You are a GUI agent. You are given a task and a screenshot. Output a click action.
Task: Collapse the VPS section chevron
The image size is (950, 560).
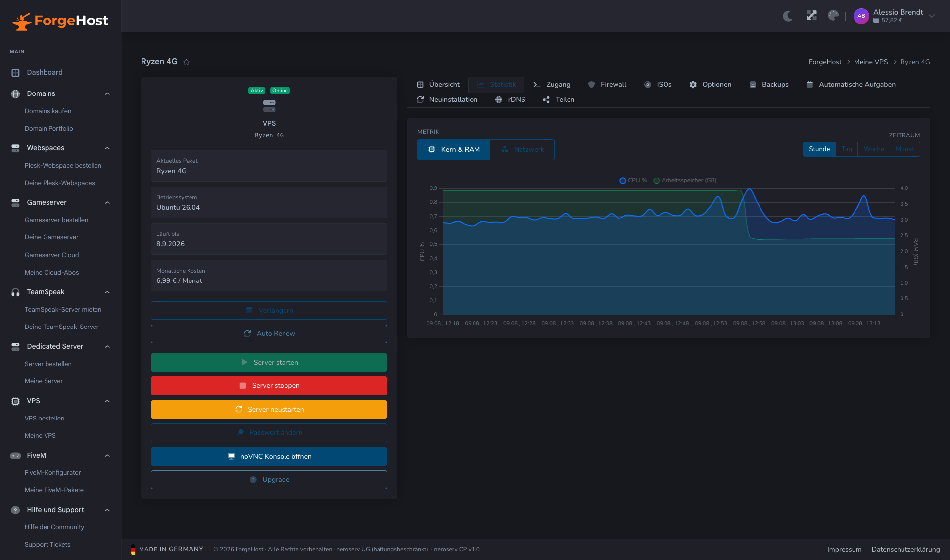point(107,401)
